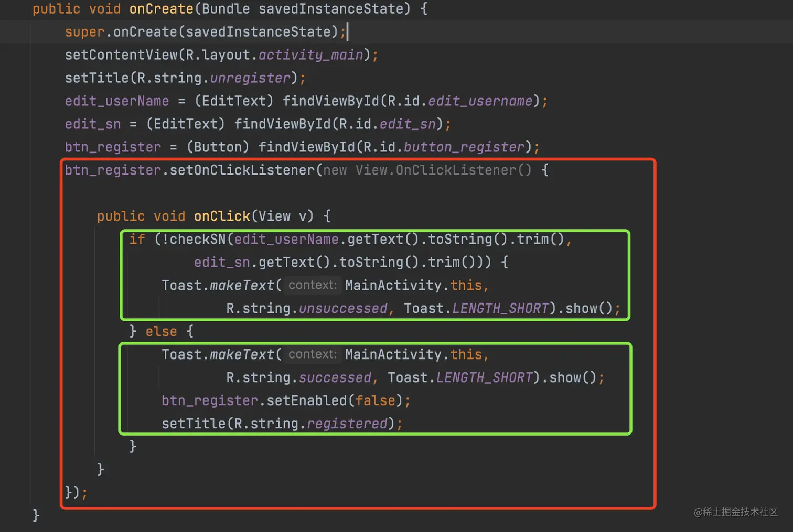Click the "setOnClickListener" method name

pos(242,170)
